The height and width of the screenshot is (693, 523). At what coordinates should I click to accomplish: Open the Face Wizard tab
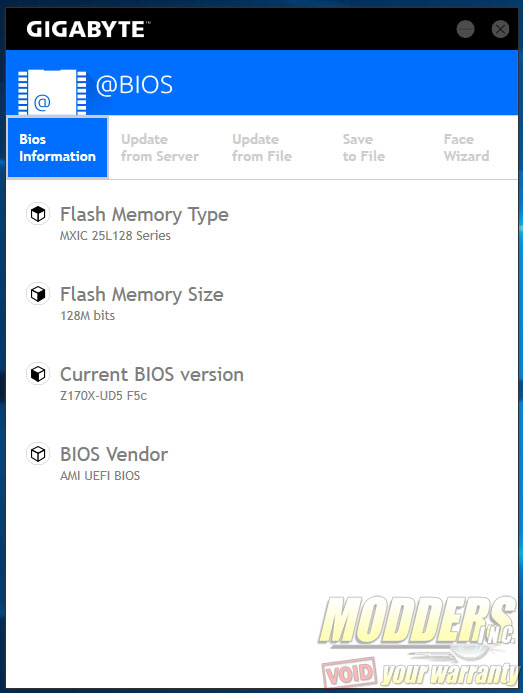466,147
